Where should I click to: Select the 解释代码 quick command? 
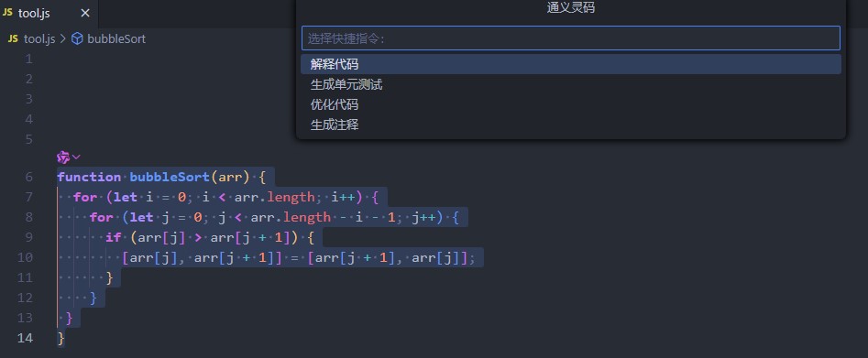pos(571,64)
